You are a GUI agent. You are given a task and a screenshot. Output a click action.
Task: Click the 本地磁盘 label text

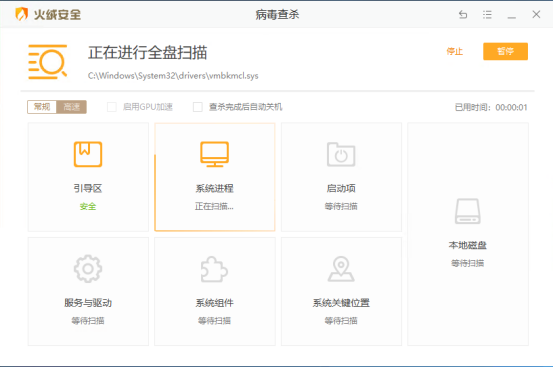467,245
